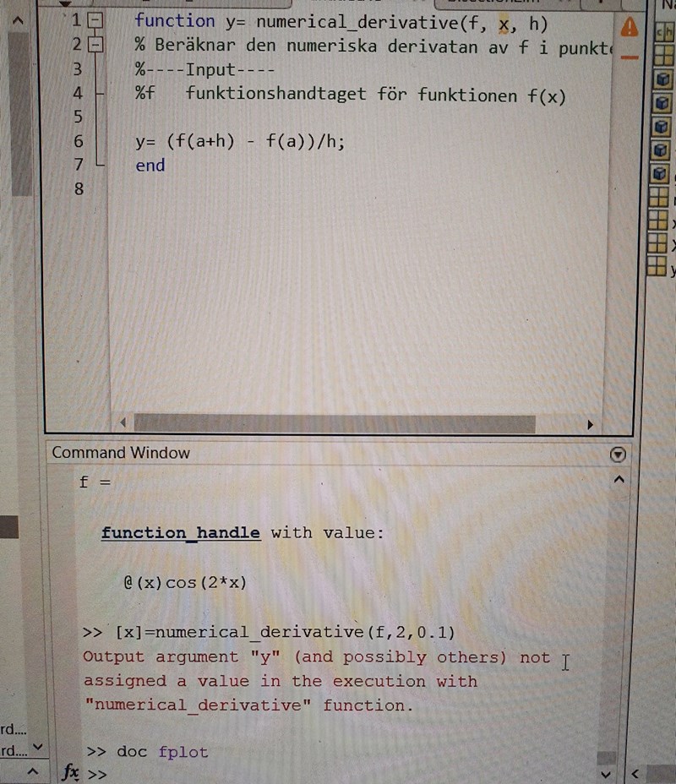Click the last blue cube object variable icon
Screen dimensions: 676x784
click(x=661, y=174)
